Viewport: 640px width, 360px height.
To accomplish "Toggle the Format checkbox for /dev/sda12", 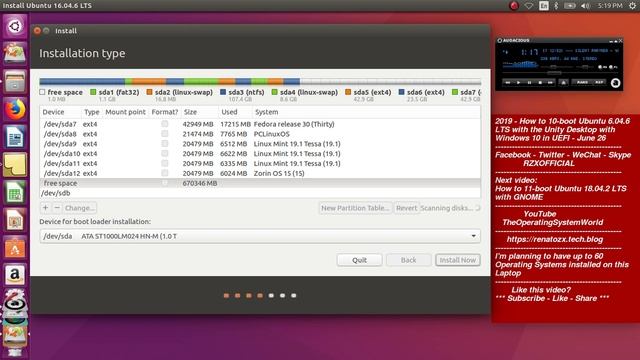I will tap(164, 173).
